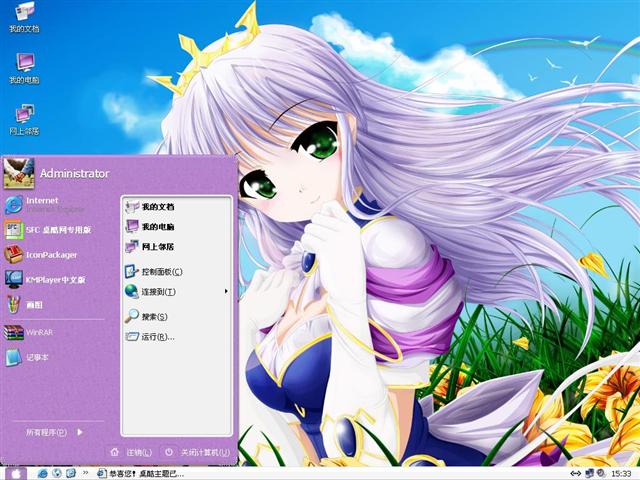Click 关闭计算机 shut down button
Screen dimensions: 640x480
pos(198,452)
